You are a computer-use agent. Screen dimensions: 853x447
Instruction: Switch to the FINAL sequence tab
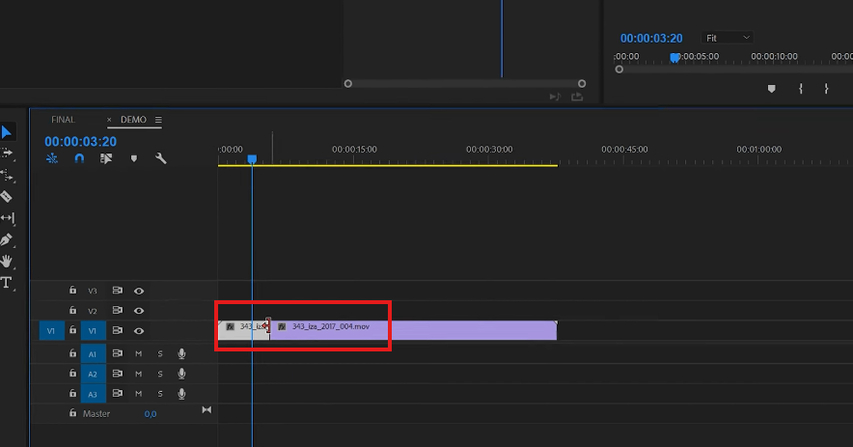(63, 120)
